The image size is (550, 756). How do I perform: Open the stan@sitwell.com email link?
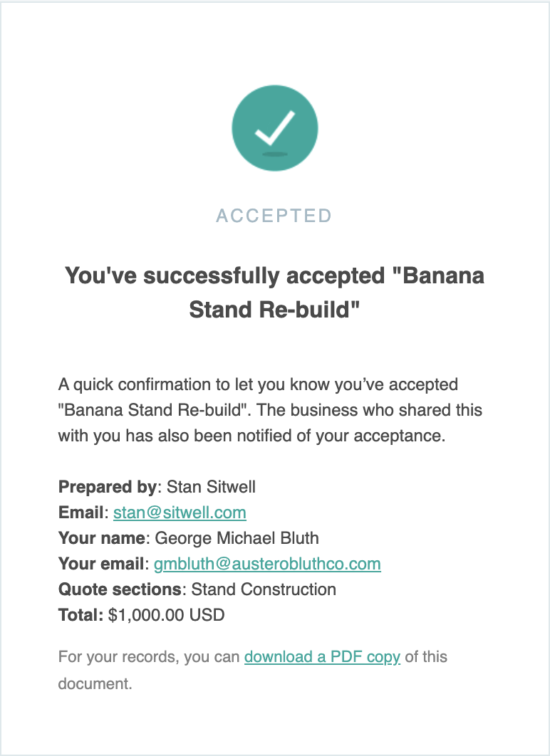pos(180,512)
